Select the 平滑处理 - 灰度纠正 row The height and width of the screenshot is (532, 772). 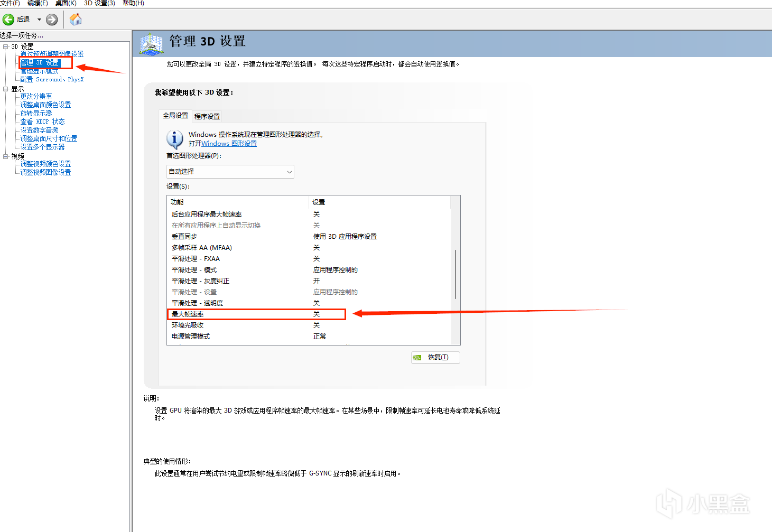(x=309, y=281)
